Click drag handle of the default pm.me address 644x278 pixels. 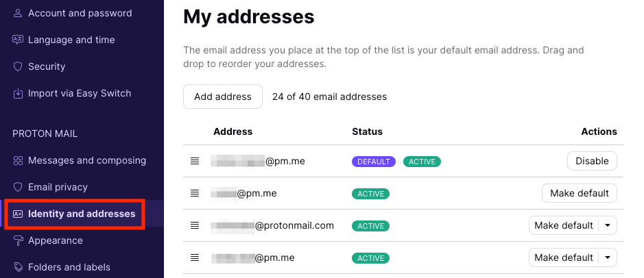(195, 161)
